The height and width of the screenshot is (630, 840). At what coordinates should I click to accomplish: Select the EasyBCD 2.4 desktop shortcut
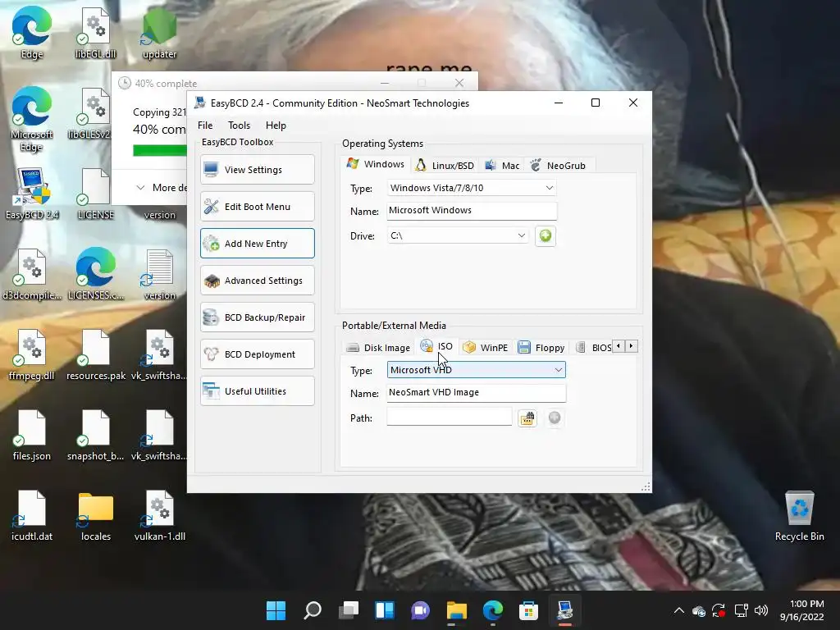point(32,194)
